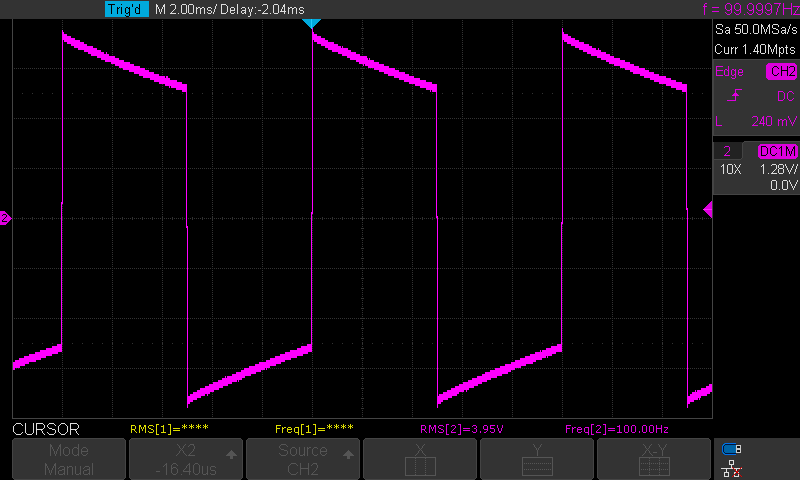Click the frequency counter f = 99.9997Hz
The width and height of the screenshot is (800, 480).
[x=751, y=9]
